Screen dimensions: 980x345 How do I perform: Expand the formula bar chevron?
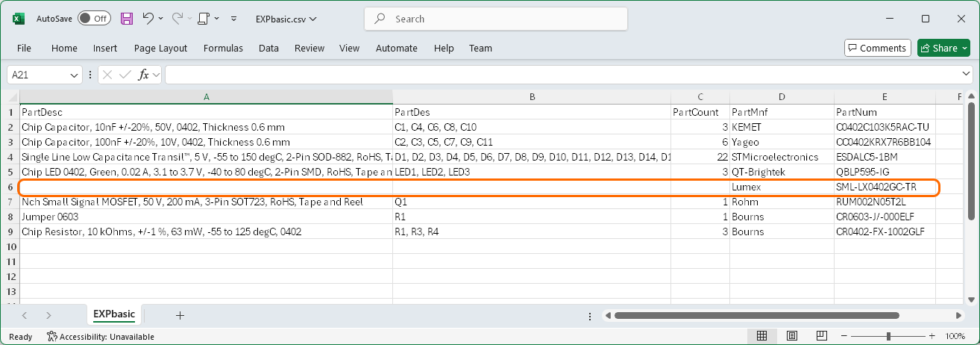967,75
